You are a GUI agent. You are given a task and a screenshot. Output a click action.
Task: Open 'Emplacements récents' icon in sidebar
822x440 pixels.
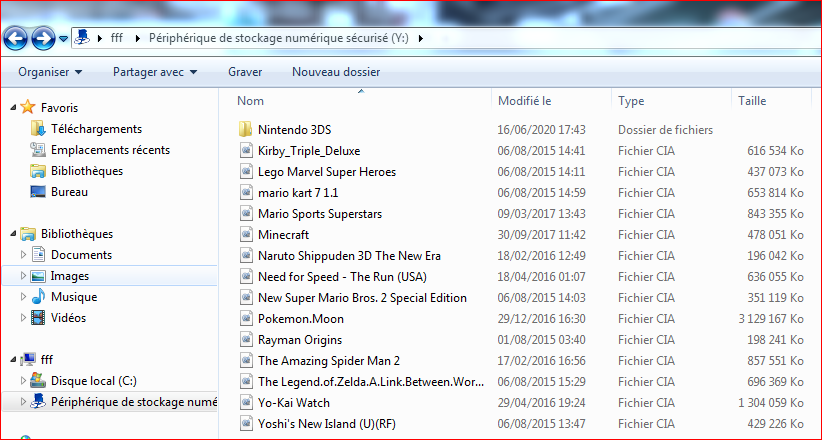(38, 149)
